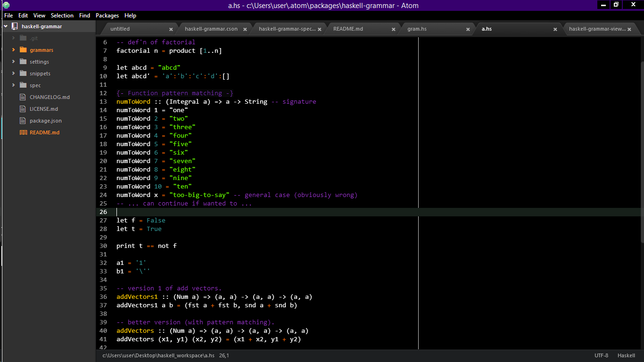Click line number 13 in the gutter
The width and height of the screenshot is (644, 362).
tap(104, 101)
